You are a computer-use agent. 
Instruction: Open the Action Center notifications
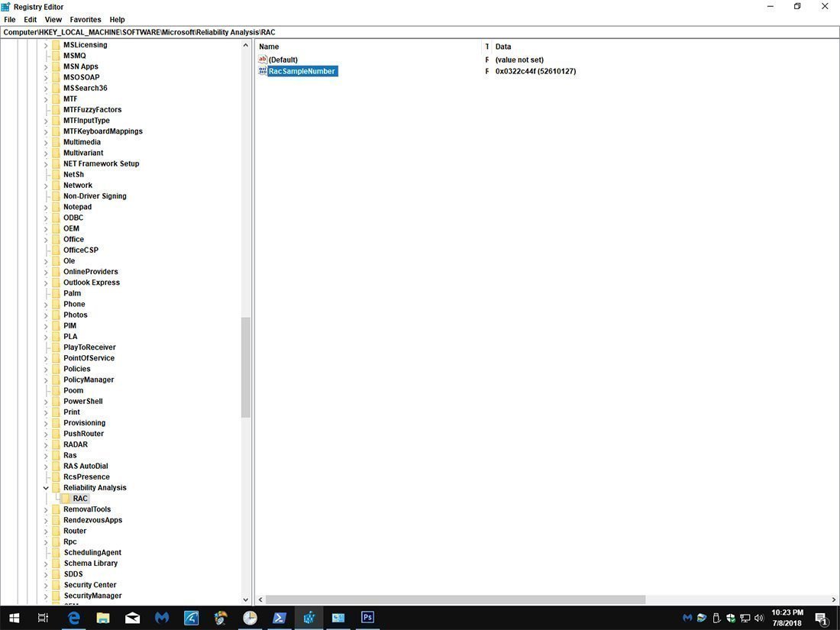pyautogui.click(x=822, y=619)
